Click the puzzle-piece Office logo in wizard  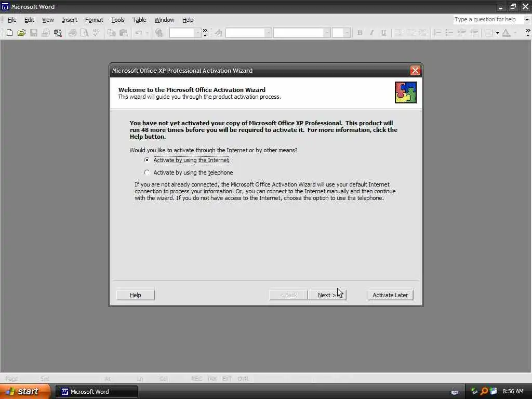point(405,92)
